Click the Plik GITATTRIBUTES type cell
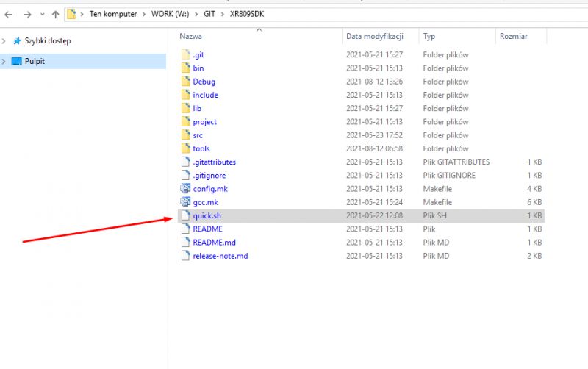 tap(456, 162)
